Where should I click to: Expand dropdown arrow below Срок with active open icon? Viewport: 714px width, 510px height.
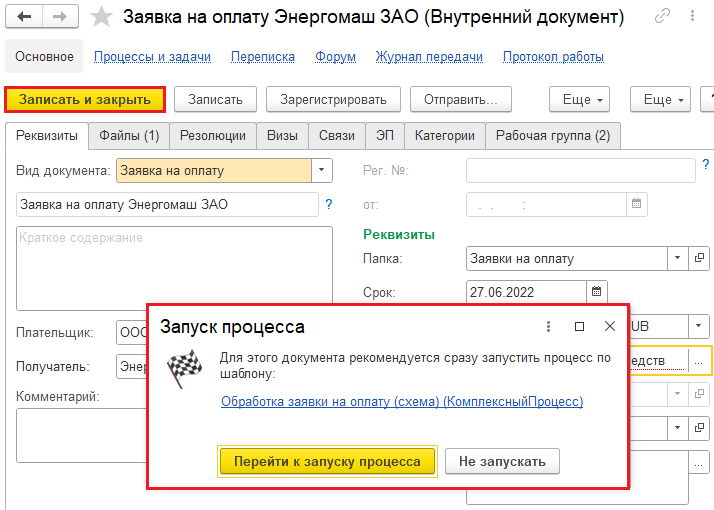678,428
